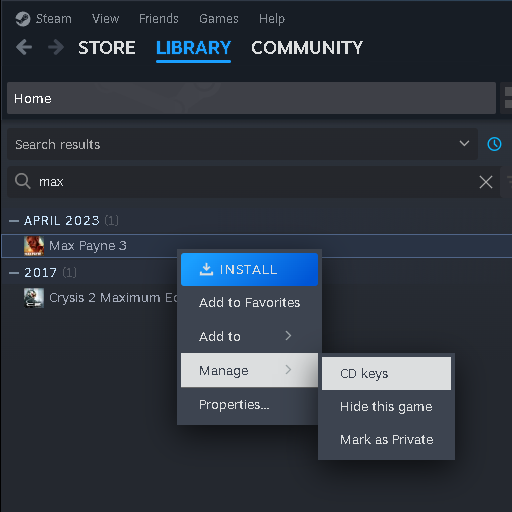
Task: Click the Steam logo icon
Action: click(x=23, y=19)
